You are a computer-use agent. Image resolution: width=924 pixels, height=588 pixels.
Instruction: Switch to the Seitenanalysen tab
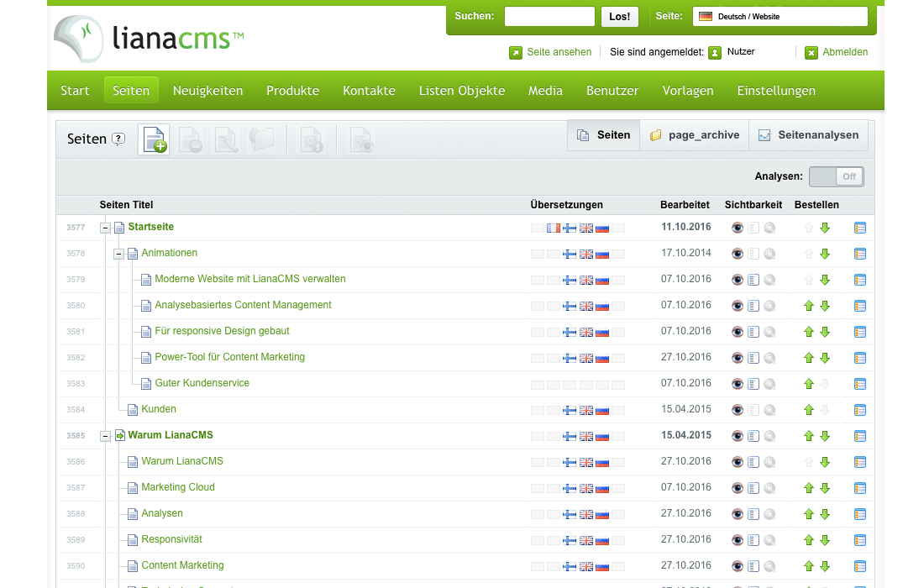pos(808,135)
